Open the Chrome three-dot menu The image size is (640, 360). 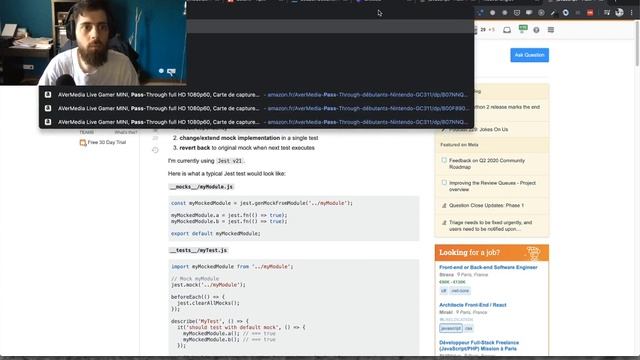coord(631,13)
